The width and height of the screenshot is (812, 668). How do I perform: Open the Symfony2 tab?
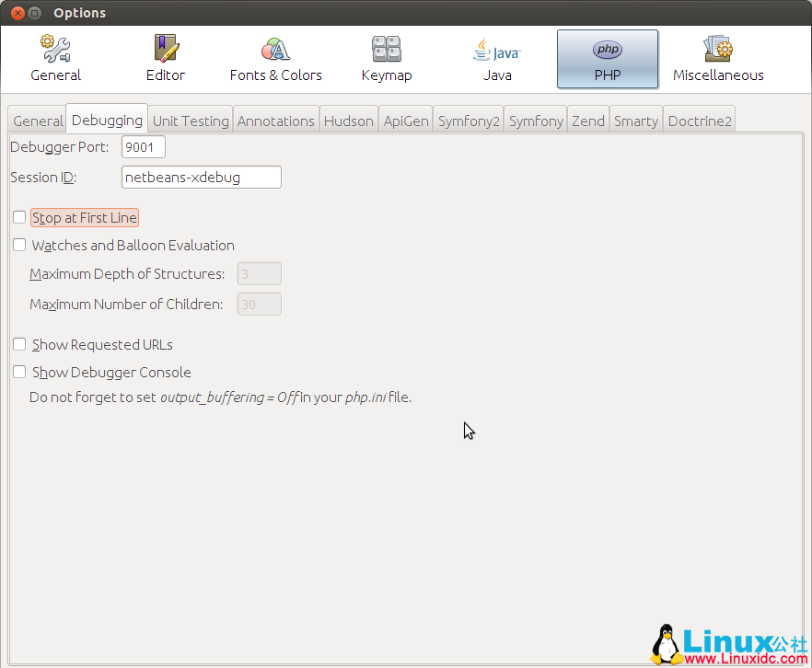[469, 121]
